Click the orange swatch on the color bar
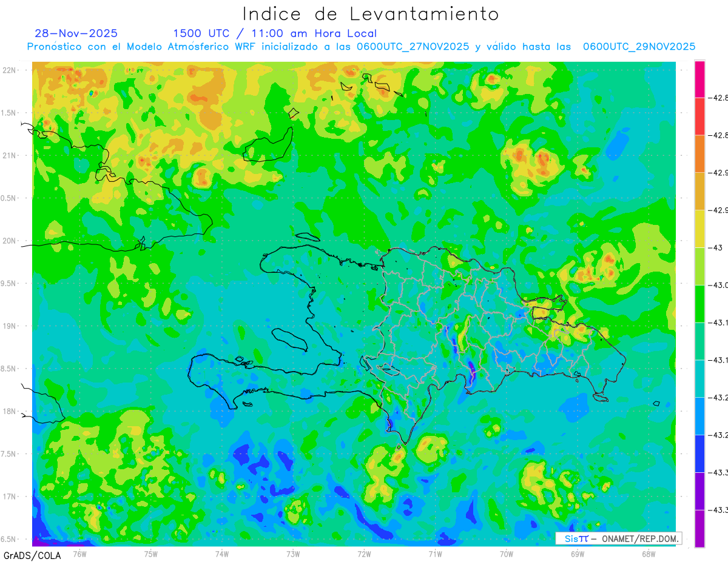 699,153
